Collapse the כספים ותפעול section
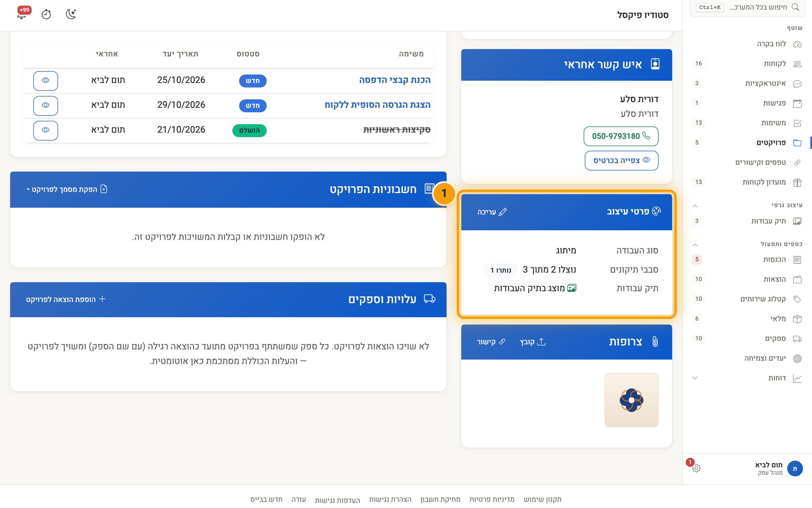Image resolution: width=812 pixels, height=508 pixels. (695, 245)
